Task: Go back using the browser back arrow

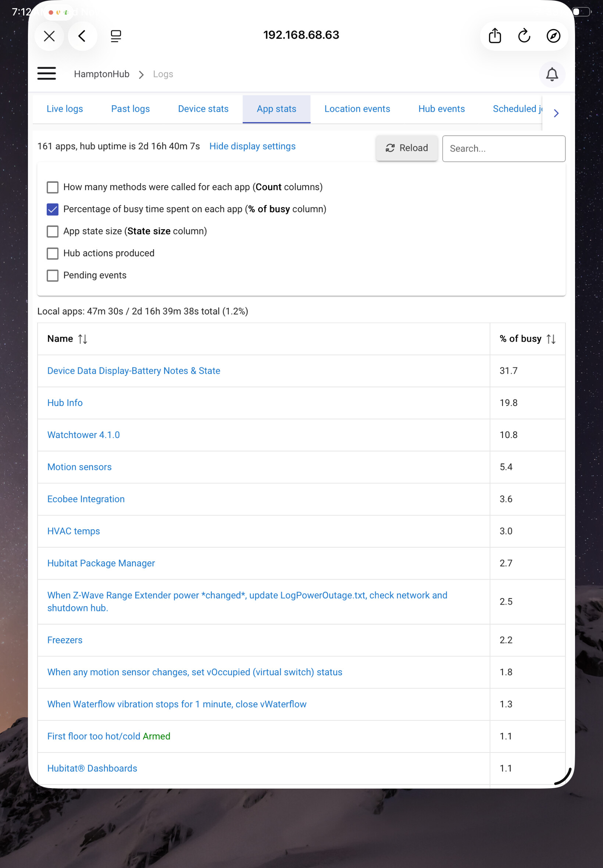Action: click(82, 36)
